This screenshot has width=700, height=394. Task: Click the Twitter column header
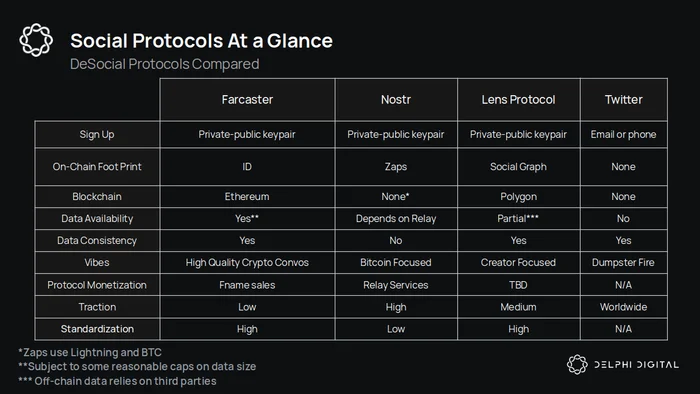click(x=624, y=100)
